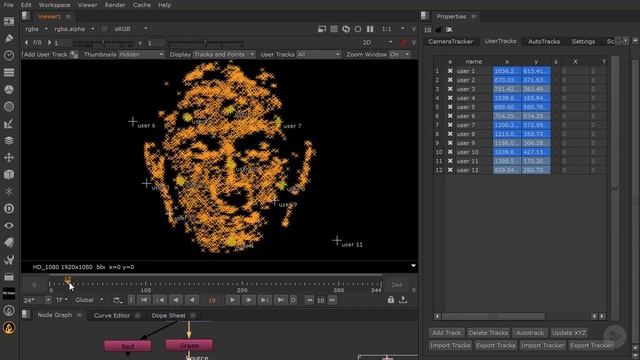This screenshot has width=640, height=360.
Task: Click the Add Track button
Action: click(x=446, y=333)
